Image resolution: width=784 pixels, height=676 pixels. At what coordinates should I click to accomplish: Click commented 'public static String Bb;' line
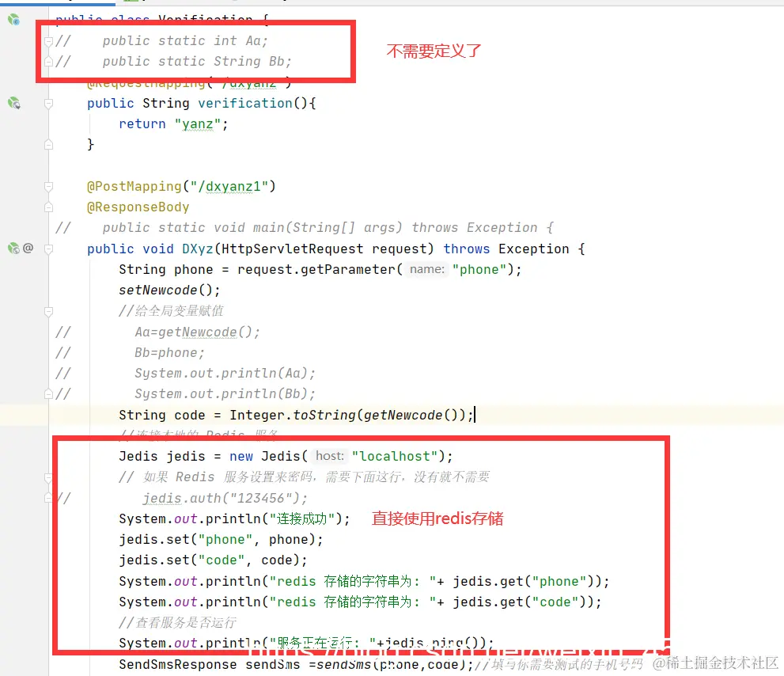pyautogui.click(x=197, y=61)
